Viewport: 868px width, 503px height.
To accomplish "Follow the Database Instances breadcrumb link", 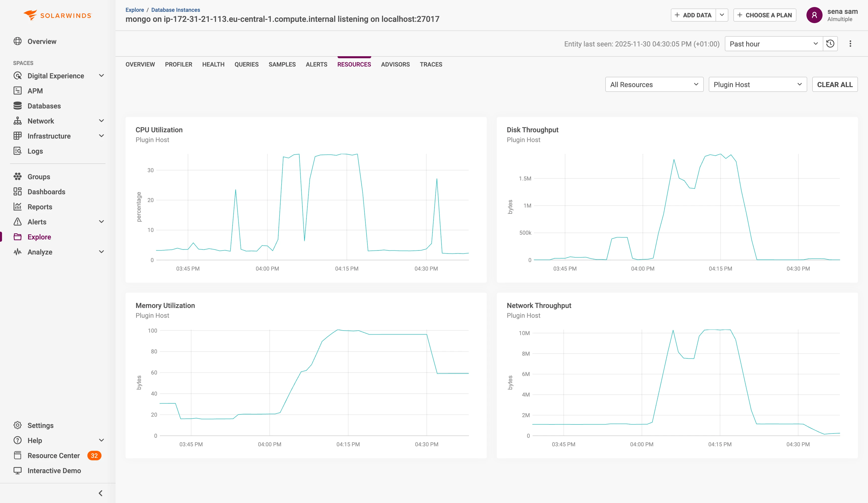I will [176, 10].
